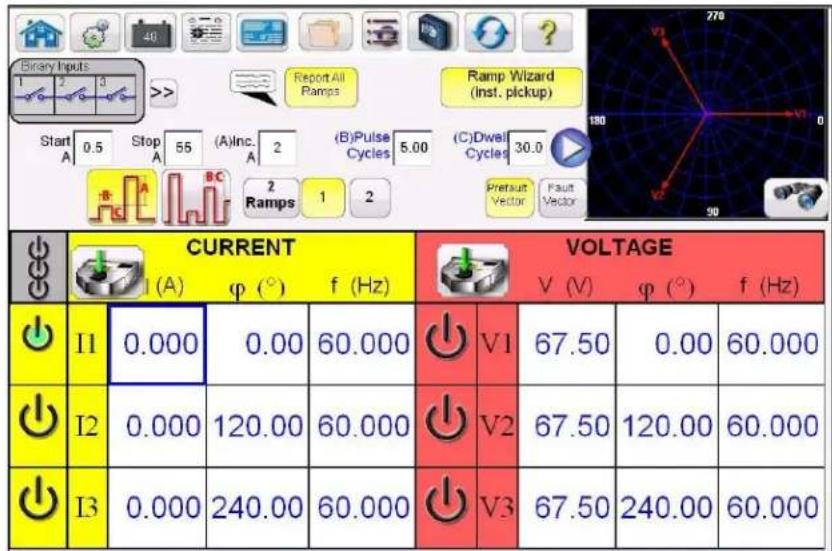Click the dark blue device icon
This screenshot has width=832, height=551.
(433, 33)
